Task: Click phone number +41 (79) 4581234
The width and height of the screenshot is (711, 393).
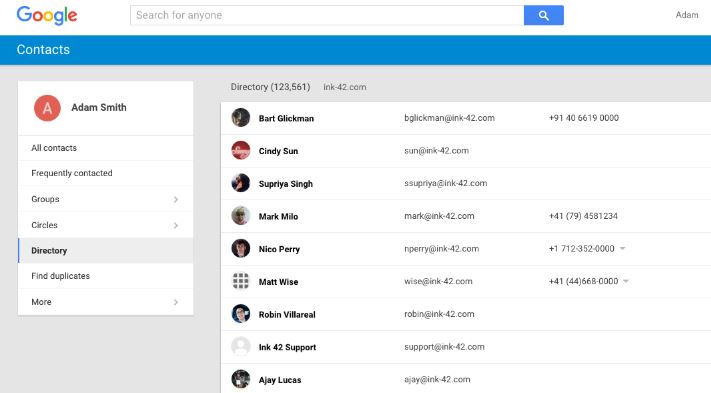Action: tap(583, 216)
